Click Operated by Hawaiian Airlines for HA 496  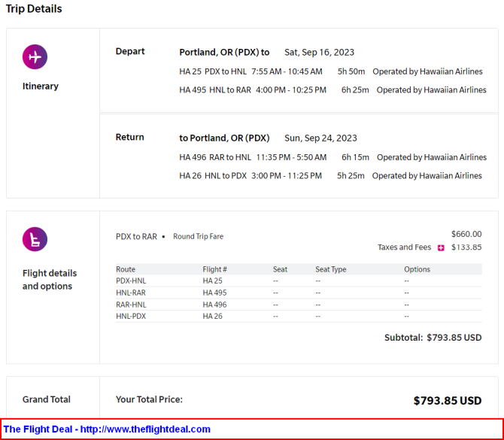pyautogui.click(x=432, y=157)
